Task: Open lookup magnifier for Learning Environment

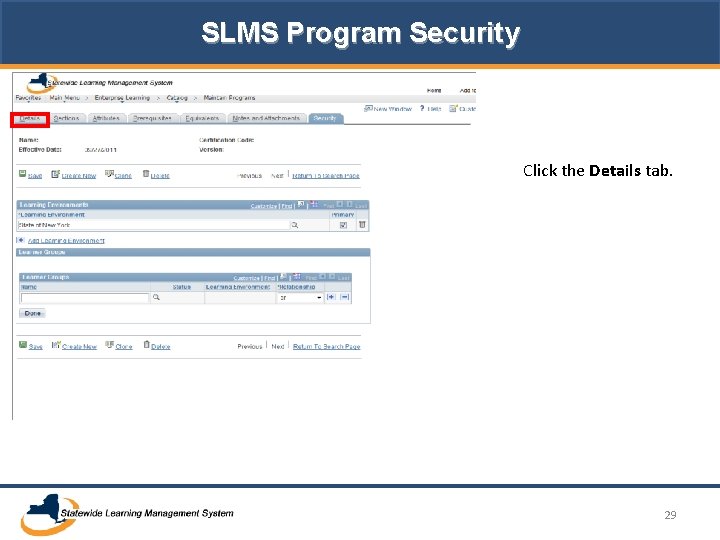Action: [295, 225]
